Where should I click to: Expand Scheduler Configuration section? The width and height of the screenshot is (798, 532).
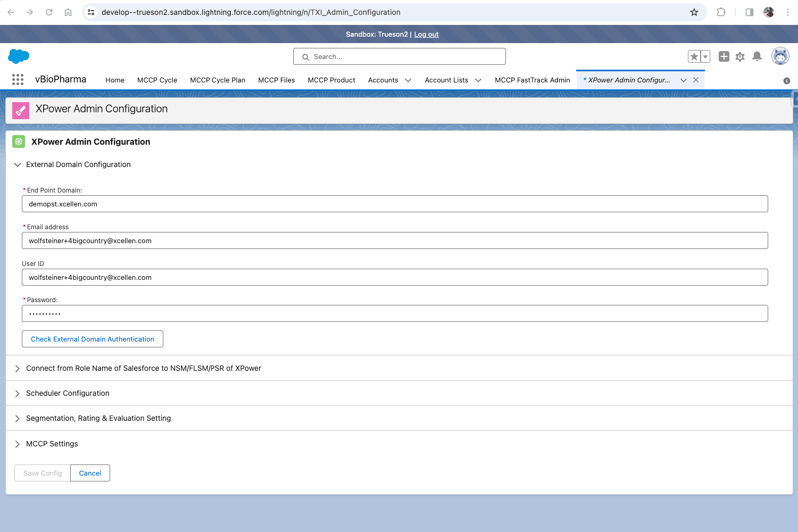pyautogui.click(x=18, y=393)
